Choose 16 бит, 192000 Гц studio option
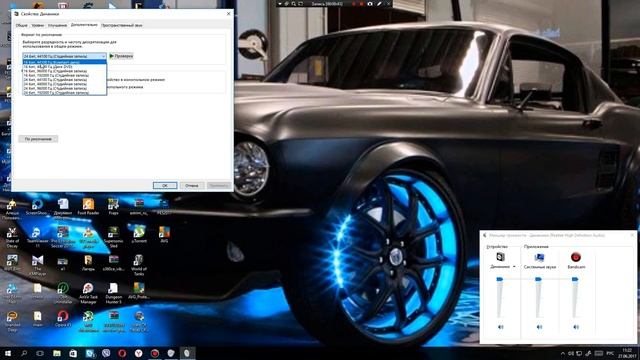Screen dimensions: 640x360 point(64,76)
